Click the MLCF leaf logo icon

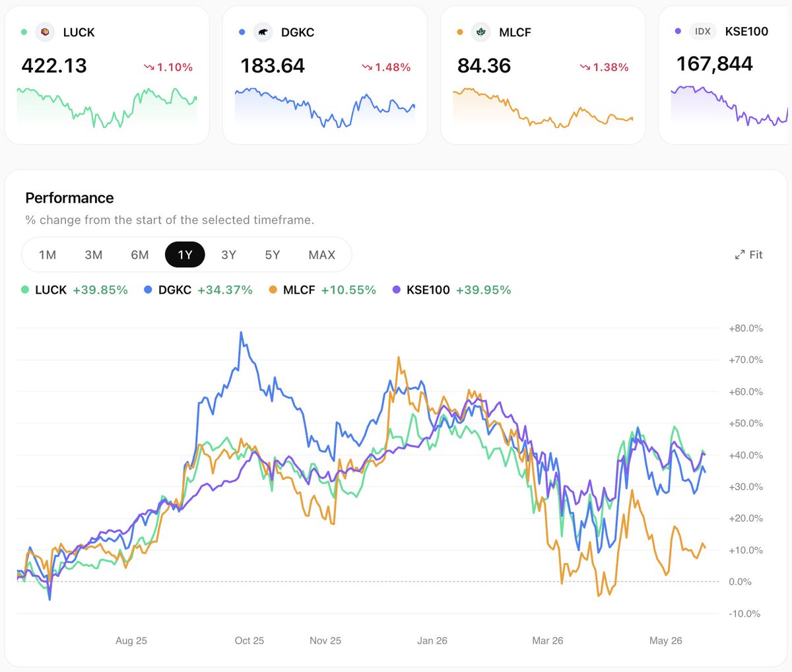(480, 32)
